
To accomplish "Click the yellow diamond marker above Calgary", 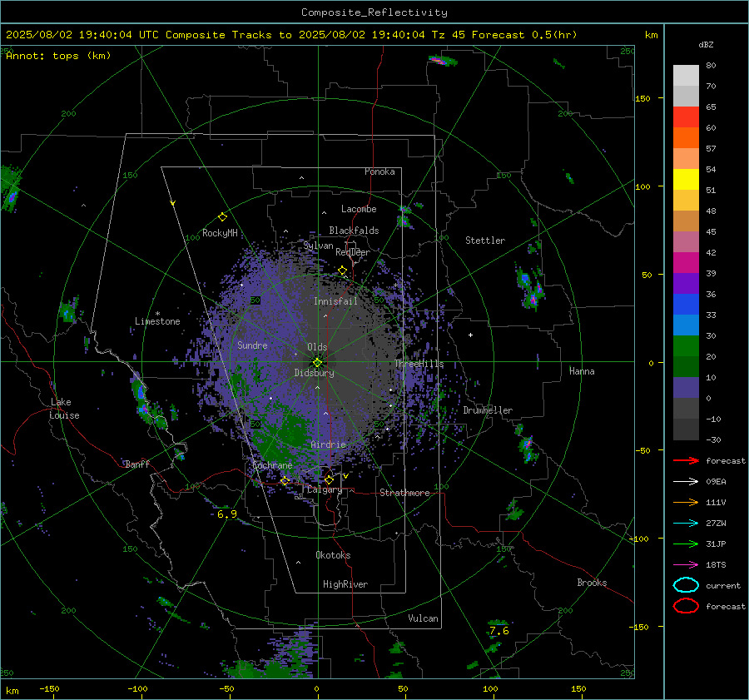I will [329, 479].
